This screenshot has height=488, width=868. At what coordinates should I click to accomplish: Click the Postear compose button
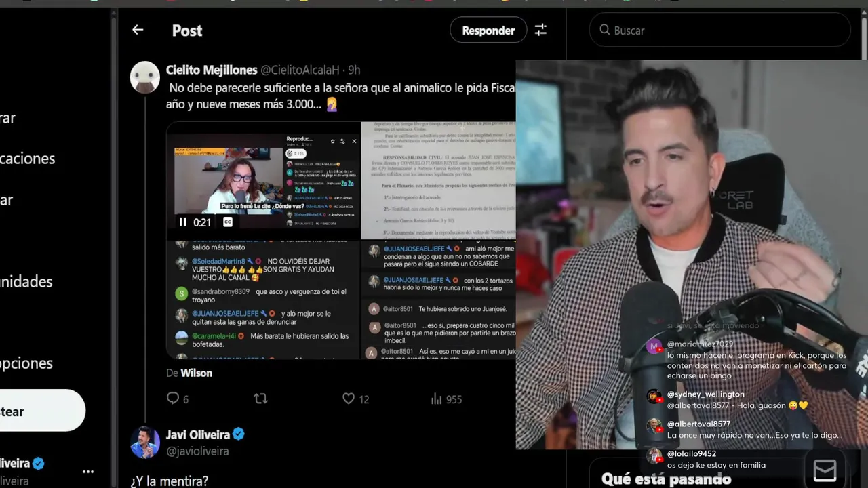(x=42, y=411)
